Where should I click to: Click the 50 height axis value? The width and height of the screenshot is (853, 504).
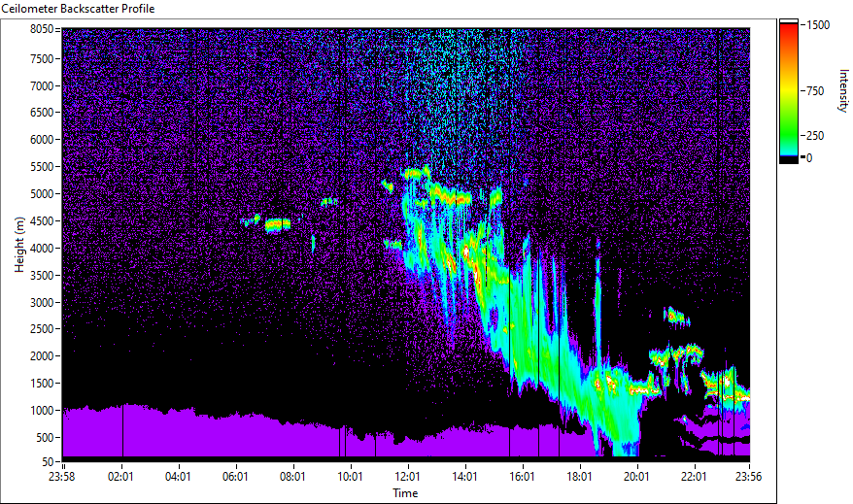coord(48,461)
